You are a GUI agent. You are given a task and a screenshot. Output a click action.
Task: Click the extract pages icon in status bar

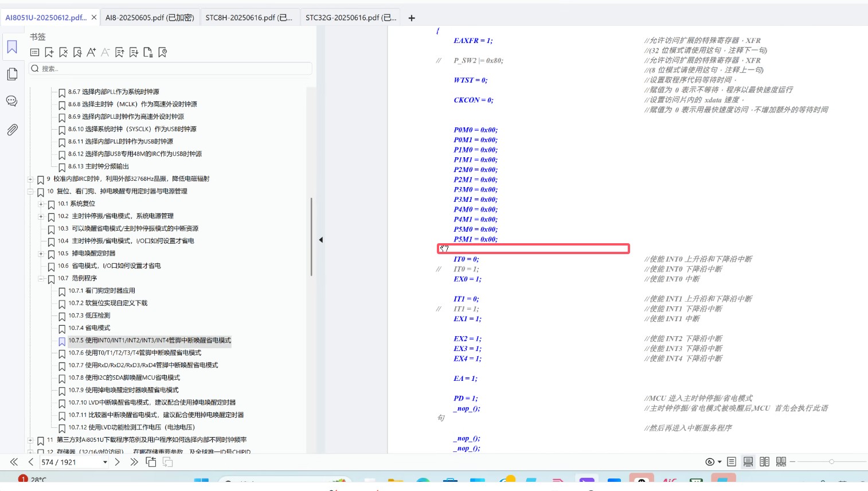click(x=151, y=462)
